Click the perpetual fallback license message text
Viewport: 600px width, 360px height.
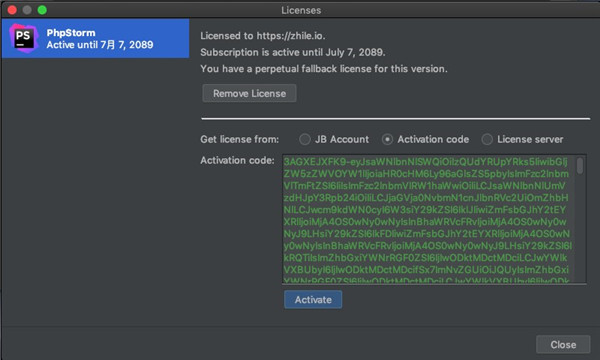tap(324, 69)
